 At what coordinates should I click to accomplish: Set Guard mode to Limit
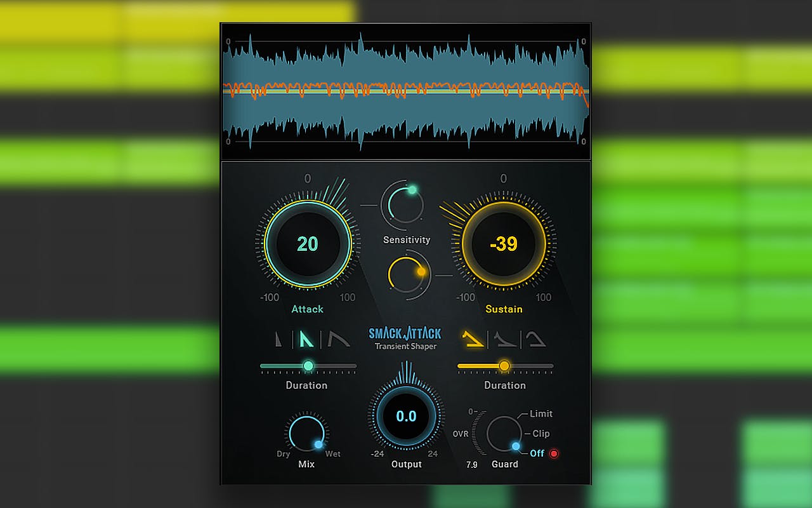[540, 413]
